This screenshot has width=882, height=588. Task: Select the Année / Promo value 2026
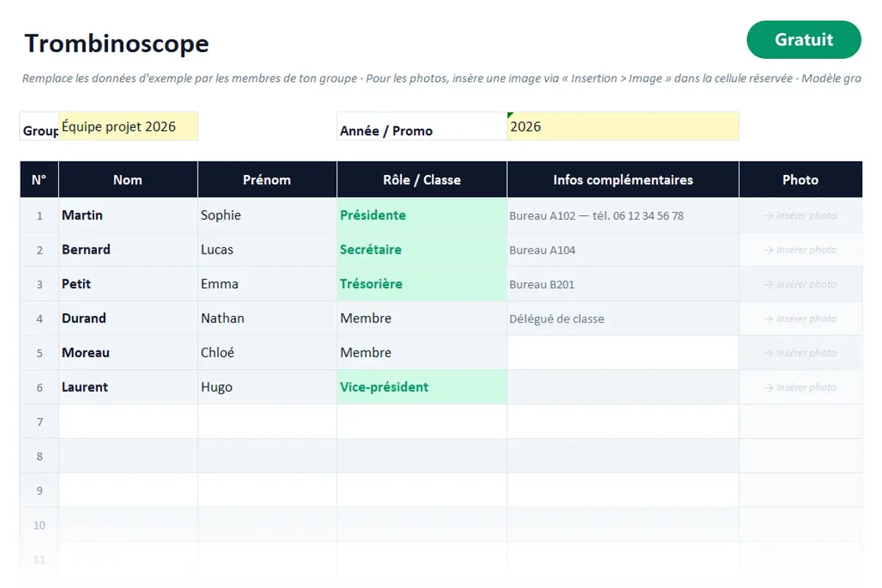[x=623, y=126]
